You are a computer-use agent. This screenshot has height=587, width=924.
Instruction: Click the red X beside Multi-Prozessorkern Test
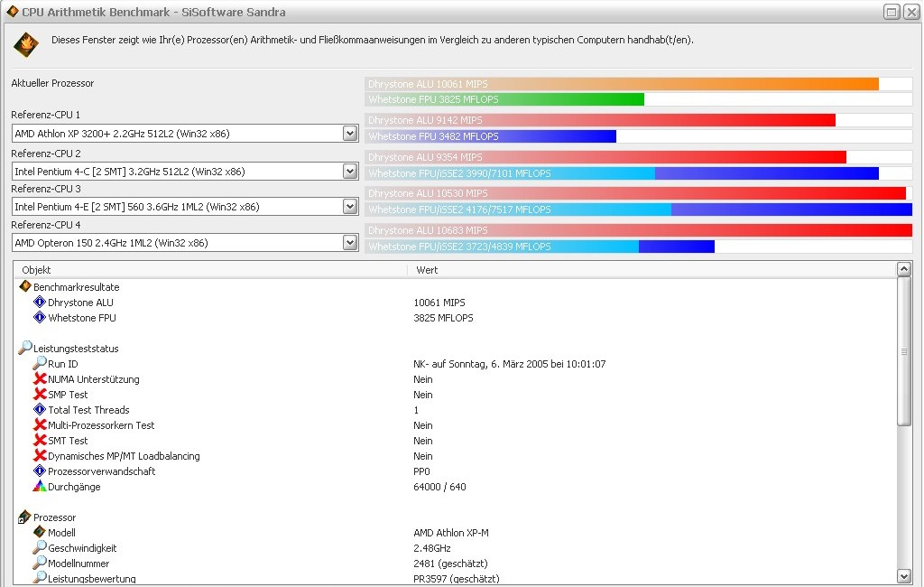pos(40,424)
